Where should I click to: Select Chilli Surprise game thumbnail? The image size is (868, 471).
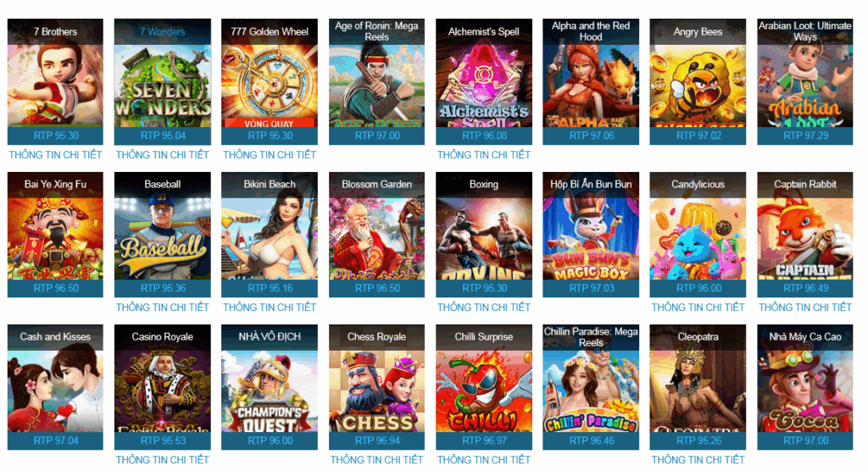pyautogui.click(x=484, y=387)
